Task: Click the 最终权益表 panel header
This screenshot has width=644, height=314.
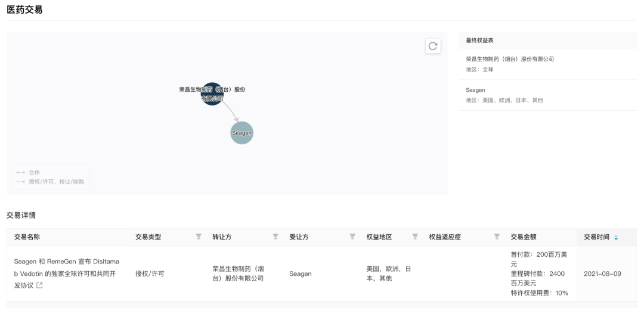Action: tap(547, 41)
